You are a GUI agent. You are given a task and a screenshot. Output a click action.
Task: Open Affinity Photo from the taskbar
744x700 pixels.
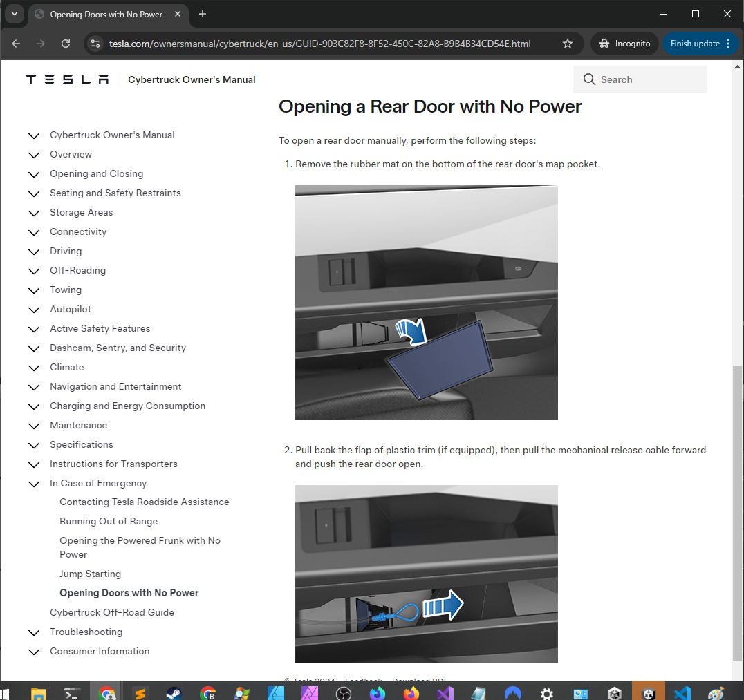310,694
